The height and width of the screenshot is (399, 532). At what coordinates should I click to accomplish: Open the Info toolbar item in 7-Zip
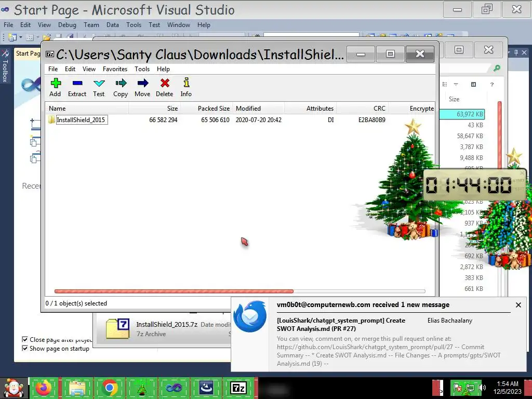(x=186, y=87)
